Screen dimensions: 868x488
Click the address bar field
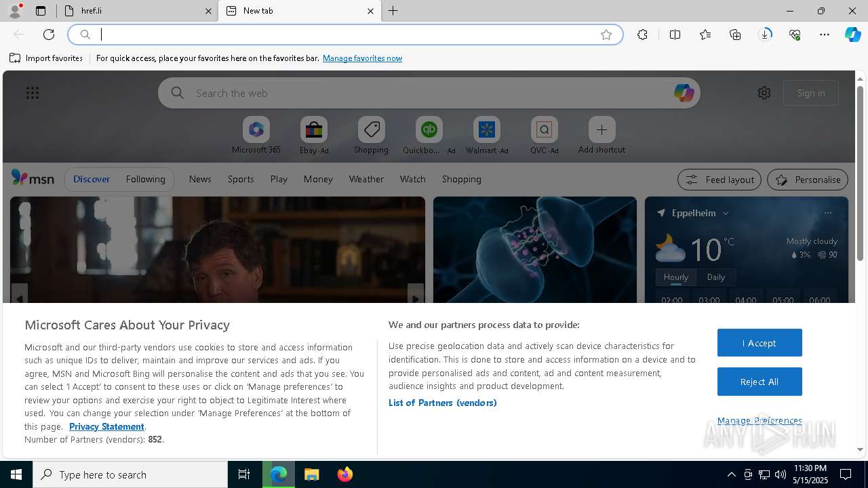346,35
